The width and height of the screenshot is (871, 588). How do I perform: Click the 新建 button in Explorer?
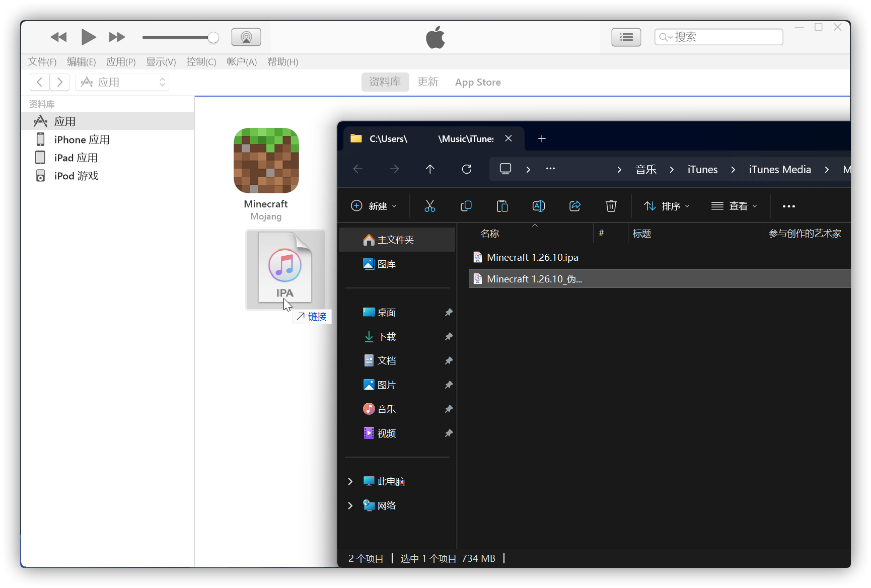point(374,206)
